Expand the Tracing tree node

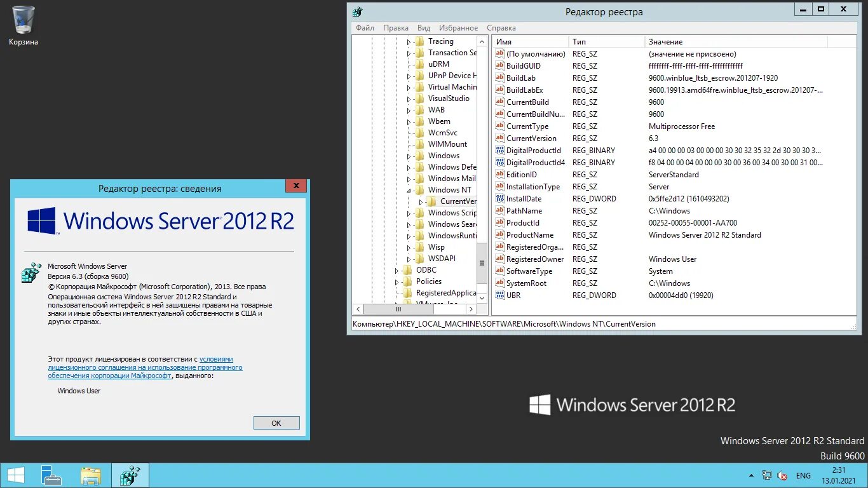click(409, 41)
